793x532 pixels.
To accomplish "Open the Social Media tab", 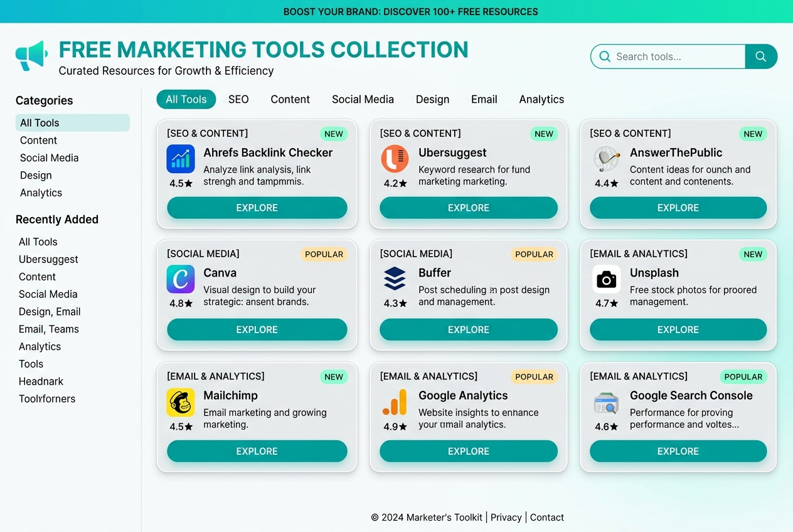I will 363,99.
